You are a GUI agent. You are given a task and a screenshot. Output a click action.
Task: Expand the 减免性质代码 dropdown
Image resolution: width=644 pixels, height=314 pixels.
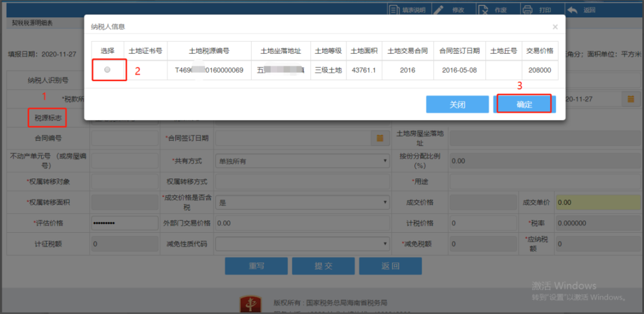coord(303,244)
